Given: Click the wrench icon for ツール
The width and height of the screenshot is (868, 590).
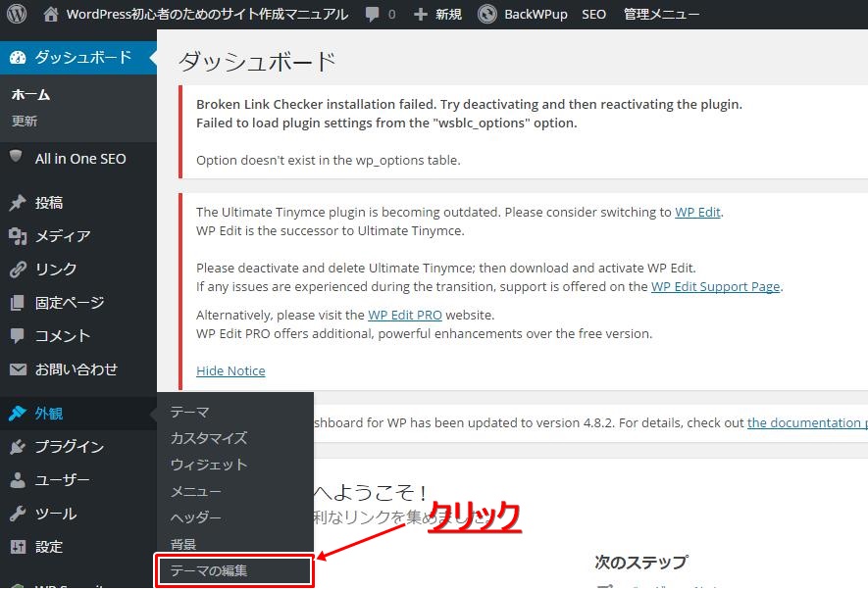Looking at the screenshot, I should click(18, 514).
